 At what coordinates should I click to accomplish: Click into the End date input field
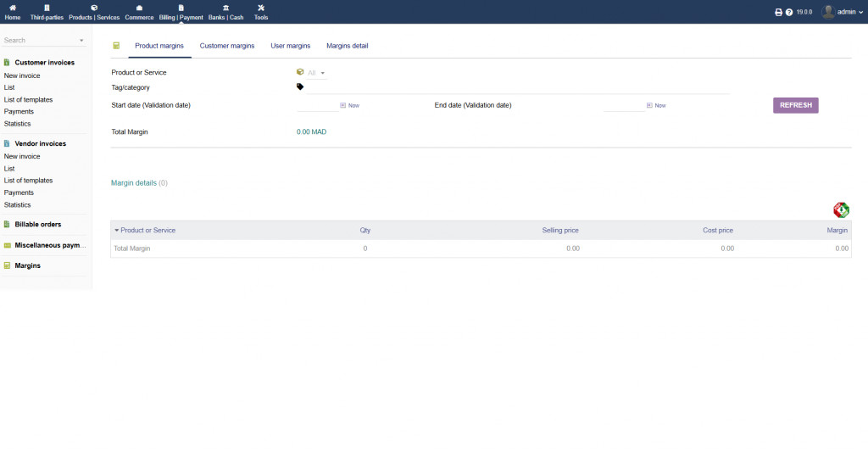point(623,106)
